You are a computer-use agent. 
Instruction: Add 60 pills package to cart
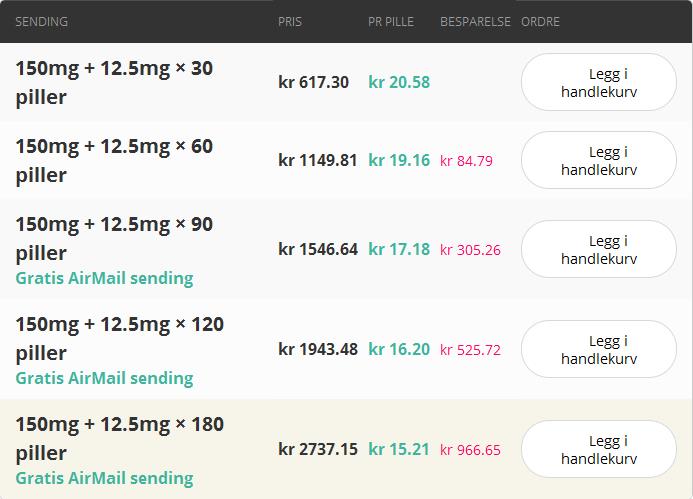click(598, 160)
